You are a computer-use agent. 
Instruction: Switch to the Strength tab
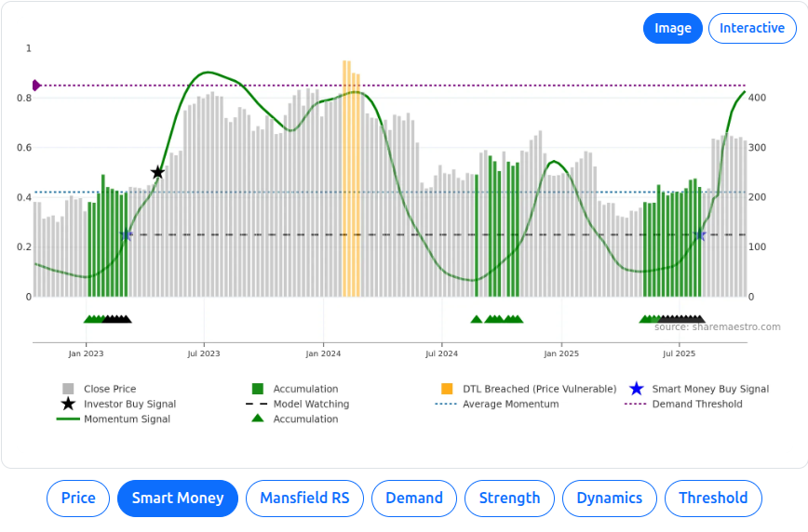click(x=509, y=498)
